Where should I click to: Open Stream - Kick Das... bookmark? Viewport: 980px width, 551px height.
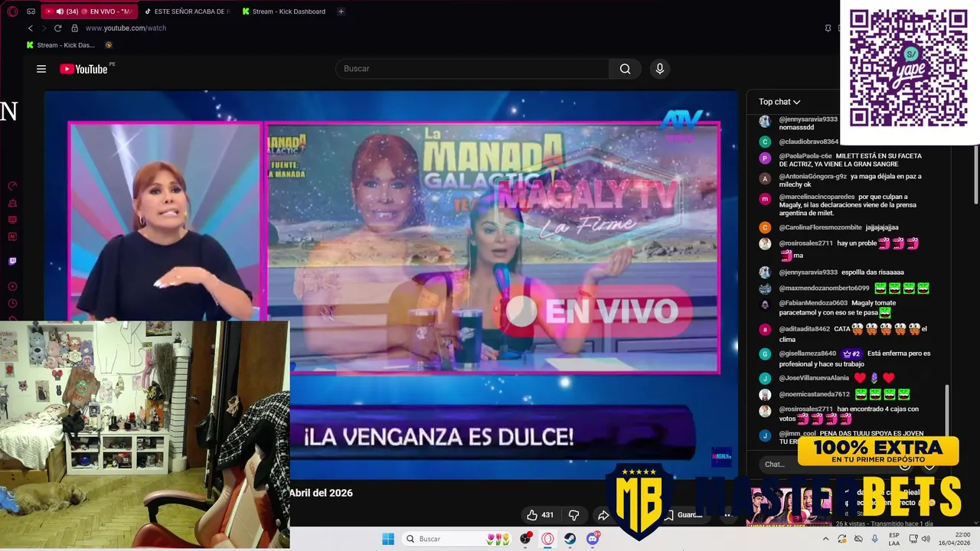pyautogui.click(x=60, y=45)
